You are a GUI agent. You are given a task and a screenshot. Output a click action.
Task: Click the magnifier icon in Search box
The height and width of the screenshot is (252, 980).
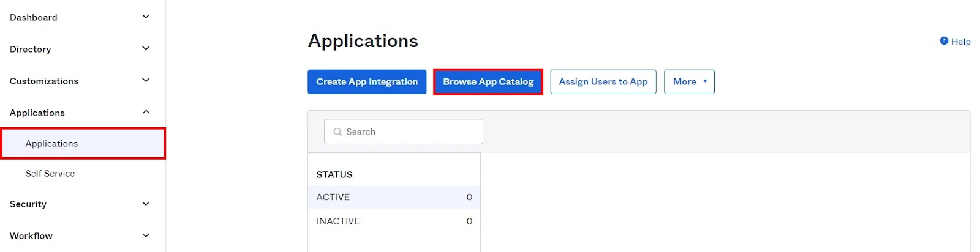pos(337,132)
